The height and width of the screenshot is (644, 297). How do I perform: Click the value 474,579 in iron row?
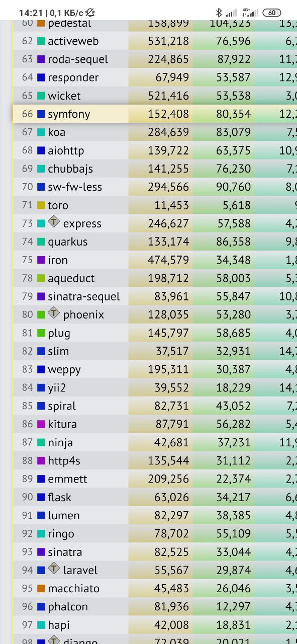click(x=168, y=260)
